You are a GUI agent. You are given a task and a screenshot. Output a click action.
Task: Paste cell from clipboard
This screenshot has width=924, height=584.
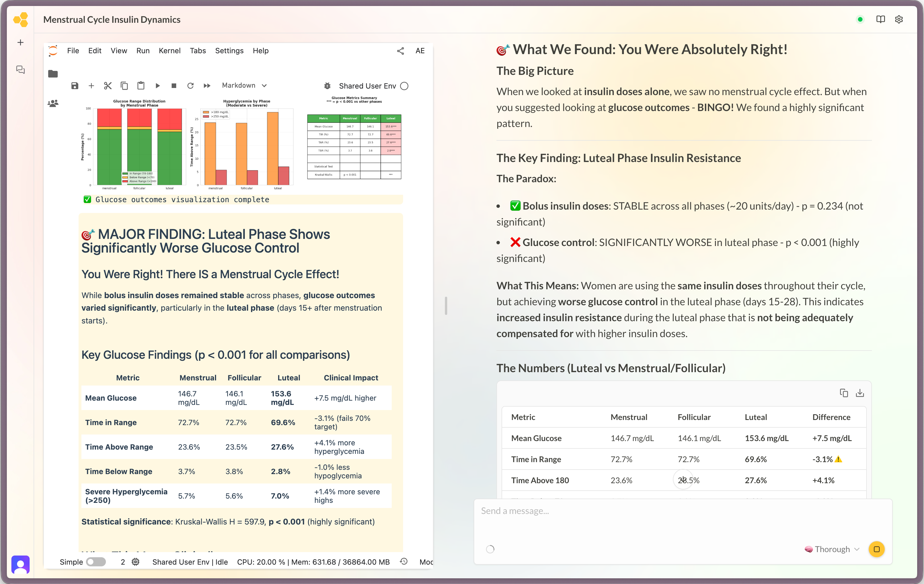[141, 85]
